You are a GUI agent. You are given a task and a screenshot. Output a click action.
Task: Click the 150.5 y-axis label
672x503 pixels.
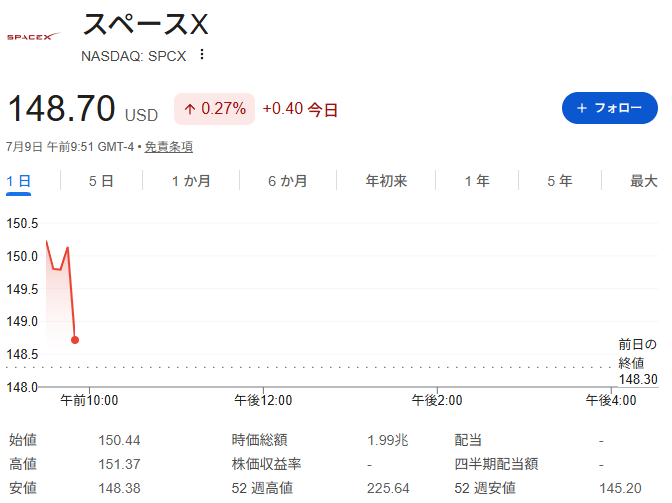point(22,224)
